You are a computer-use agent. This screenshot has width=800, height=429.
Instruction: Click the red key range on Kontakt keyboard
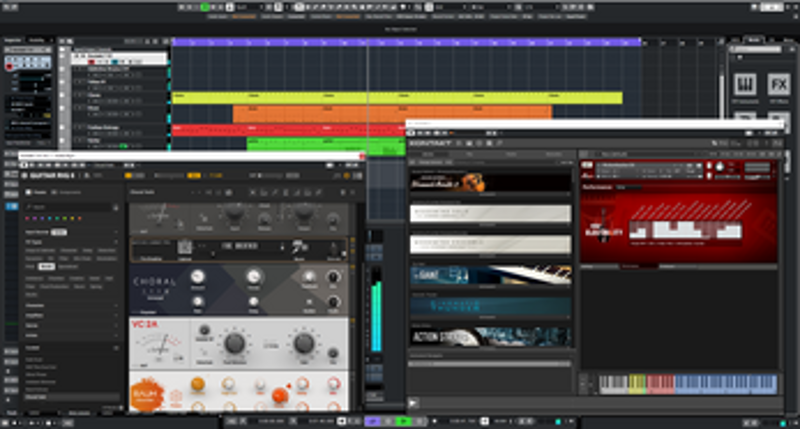point(660,384)
